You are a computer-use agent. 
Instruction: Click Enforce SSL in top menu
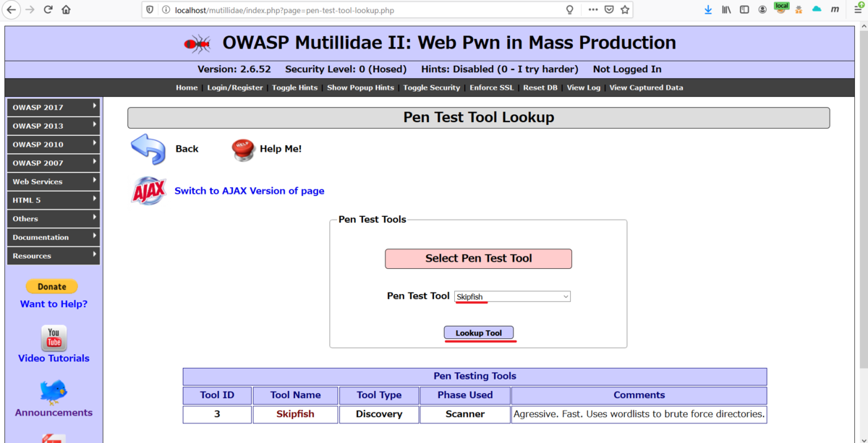coord(492,87)
